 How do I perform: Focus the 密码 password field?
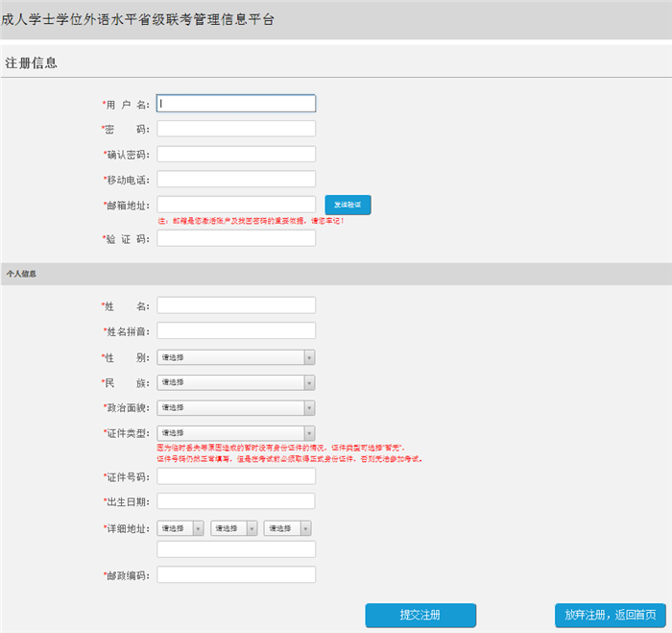point(236,129)
